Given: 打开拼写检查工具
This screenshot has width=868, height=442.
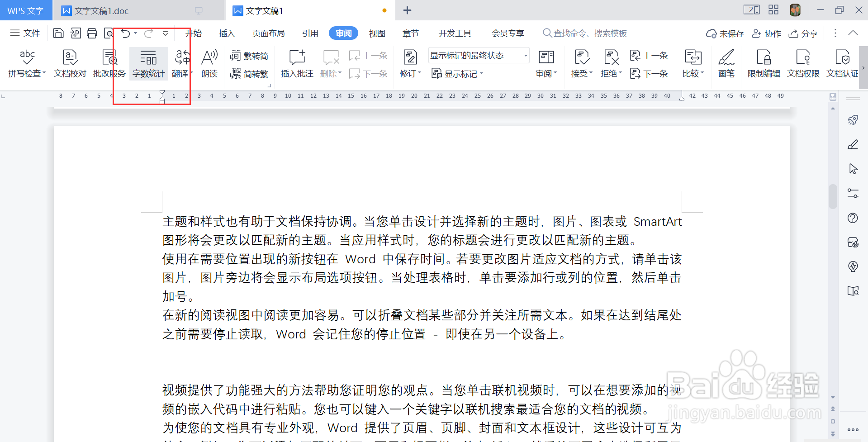Looking at the screenshot, I should (26, 63).
